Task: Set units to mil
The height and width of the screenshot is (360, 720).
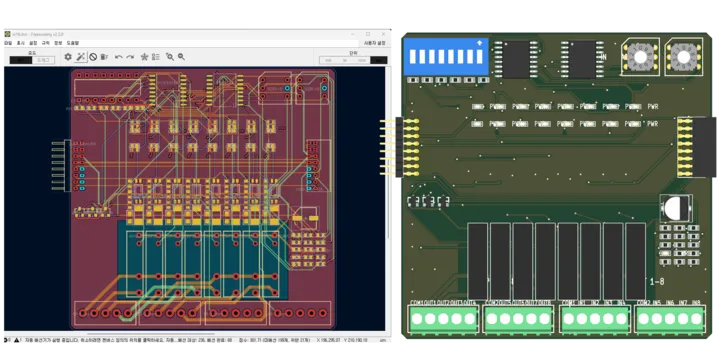Action: [x=328, y=60]
